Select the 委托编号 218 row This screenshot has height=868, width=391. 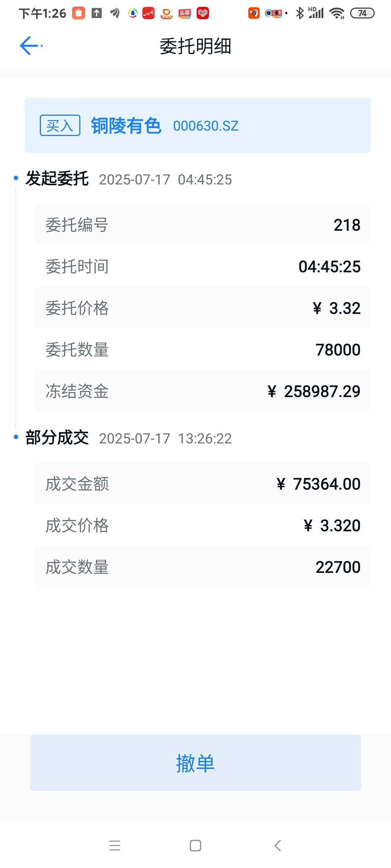pos(203,225)
